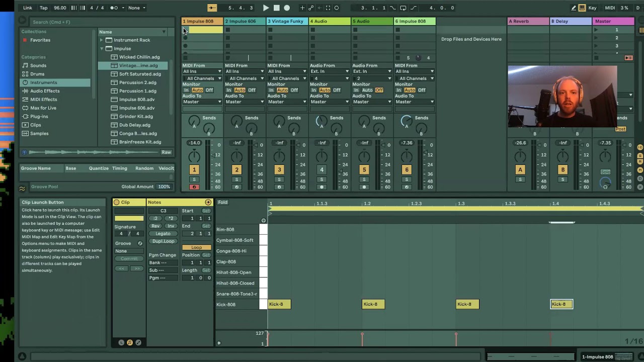
Task: Click the Tap tempo button
Action: (44, 8)
